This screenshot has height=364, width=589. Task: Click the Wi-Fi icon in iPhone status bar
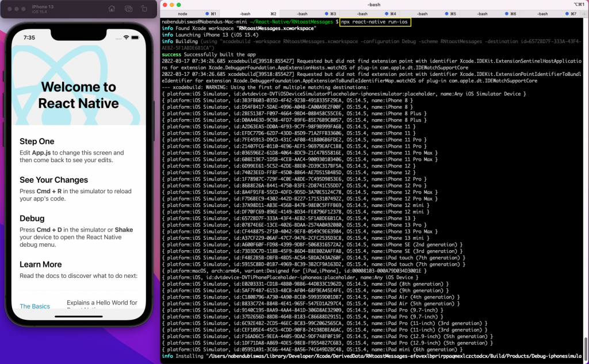(126, 37)
